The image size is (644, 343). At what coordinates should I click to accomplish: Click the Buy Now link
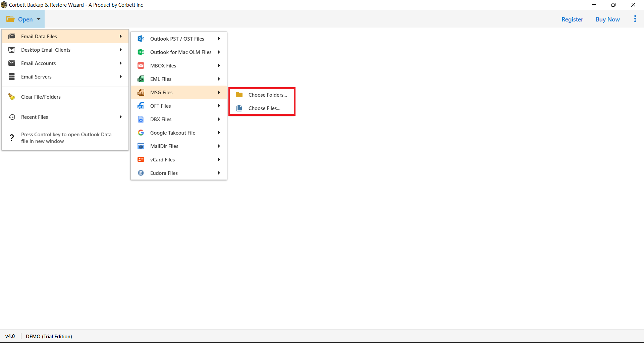(x=607, y=19)
